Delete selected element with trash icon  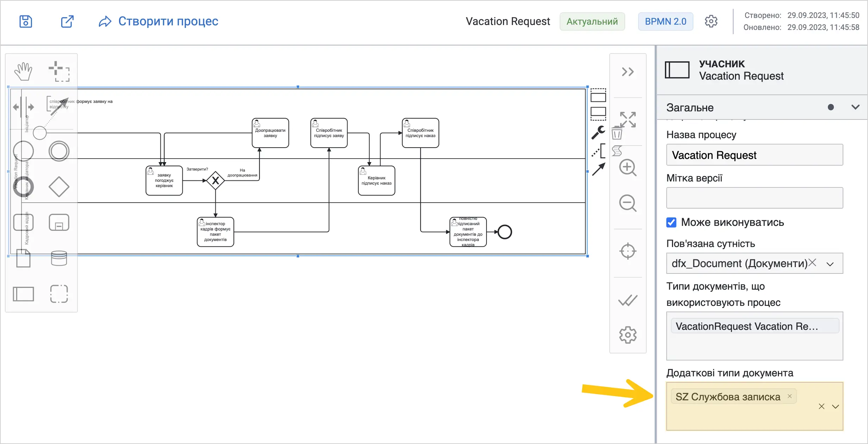pos(617,133)
